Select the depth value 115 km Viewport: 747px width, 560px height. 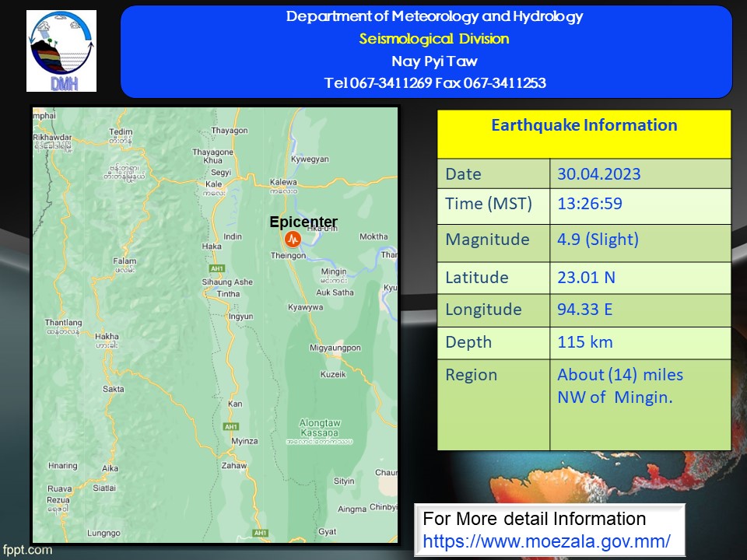pyautogui.click(x=585, y=342)
